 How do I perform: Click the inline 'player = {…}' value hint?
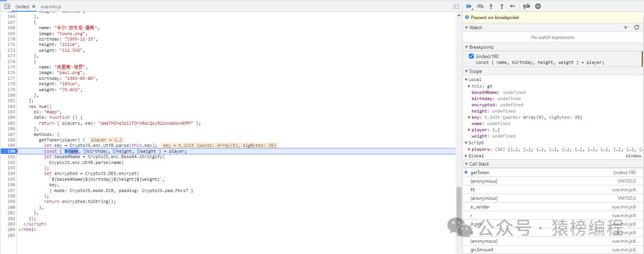[x=107, y=140]
